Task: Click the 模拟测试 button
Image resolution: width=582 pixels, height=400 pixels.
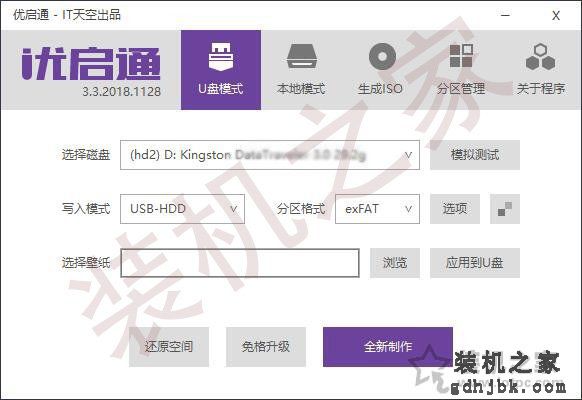Action: pos(475,155)
